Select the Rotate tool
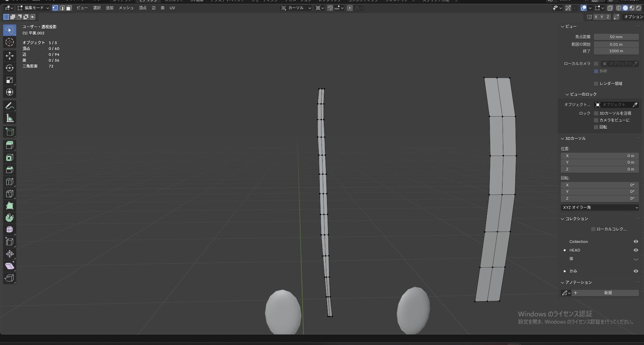Image resolution: width=644 pixels, height=345 pixels. (10, 68)
